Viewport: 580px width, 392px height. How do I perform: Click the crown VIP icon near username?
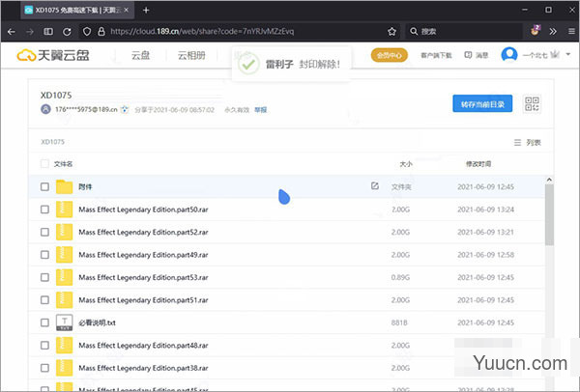[x=555, y=54]
